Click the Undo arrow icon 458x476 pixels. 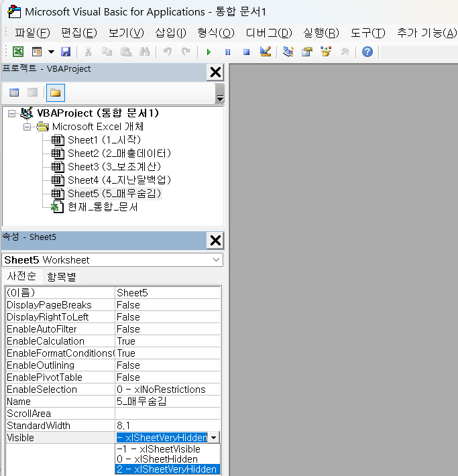click(168, 52)
